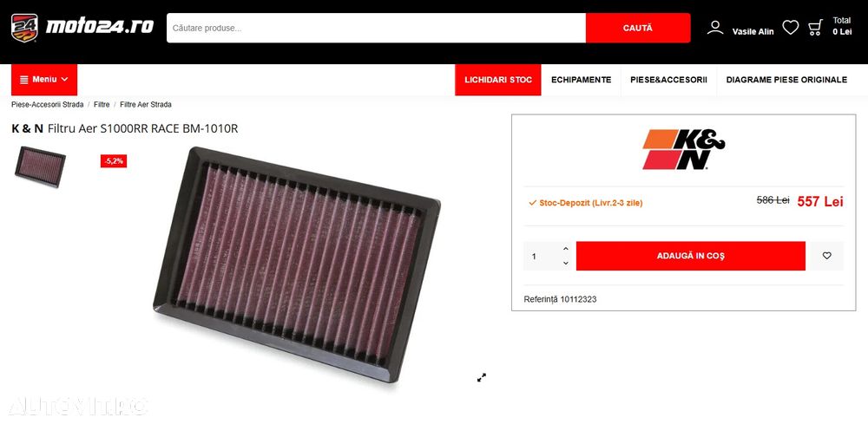Screen dimensions: 868x424
Task: Open DIAGRAME PIESE ORIGINALE menu
Action: coord(786,80)
